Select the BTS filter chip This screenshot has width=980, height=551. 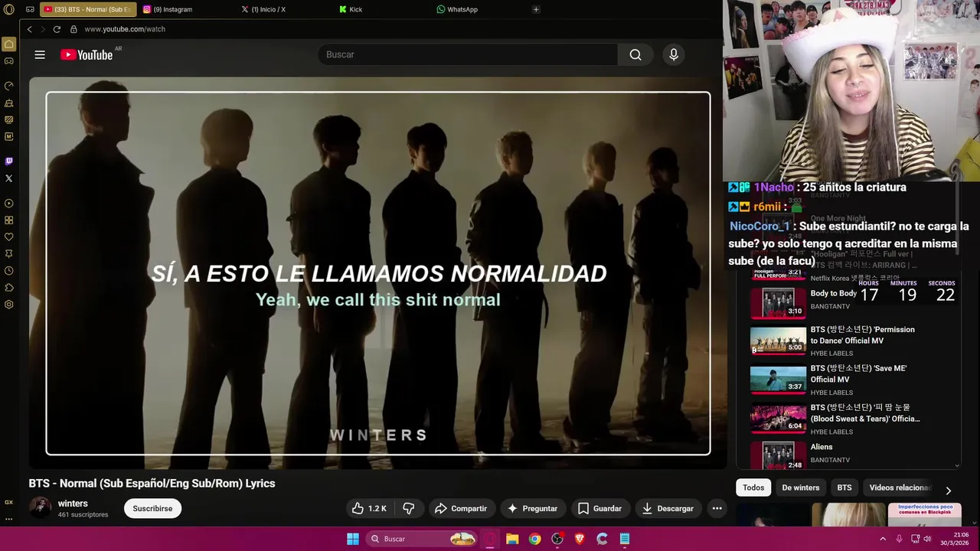tap(844, 487)
